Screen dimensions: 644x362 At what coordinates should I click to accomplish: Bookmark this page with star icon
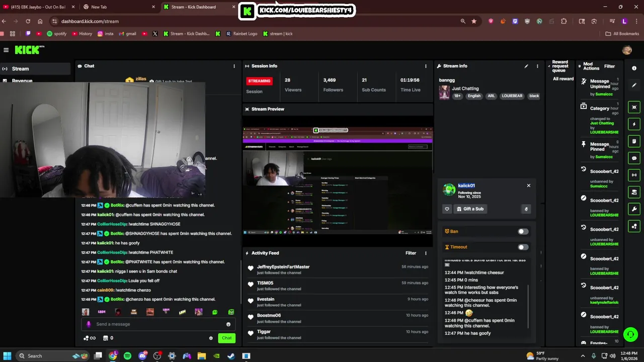[474, 21]
